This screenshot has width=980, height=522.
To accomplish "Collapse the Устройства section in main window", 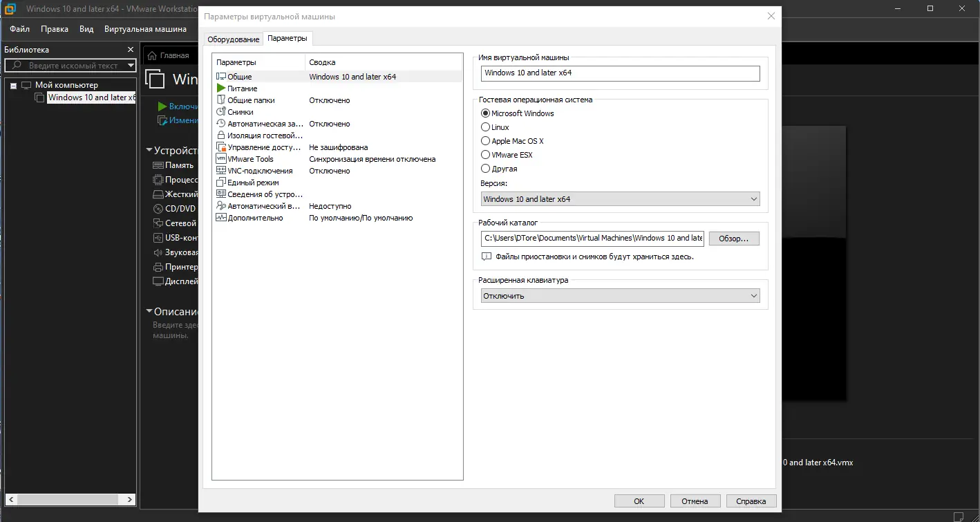I will (149, 150).
